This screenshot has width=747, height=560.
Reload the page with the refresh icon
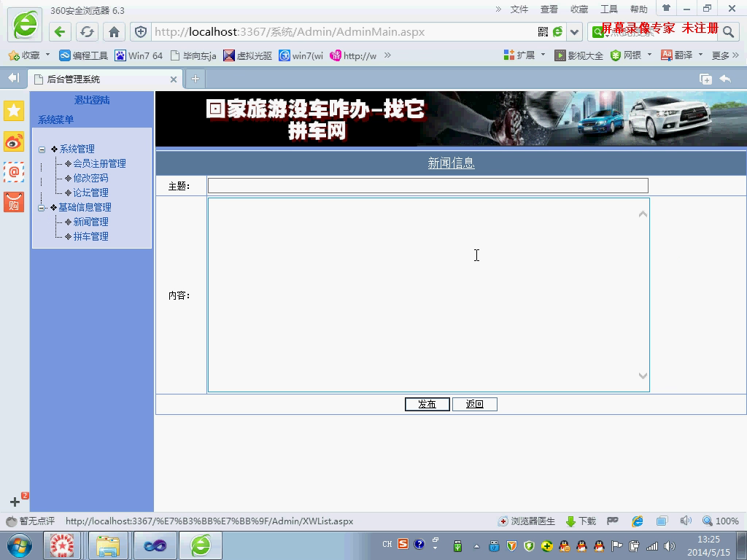click(87, 32)
